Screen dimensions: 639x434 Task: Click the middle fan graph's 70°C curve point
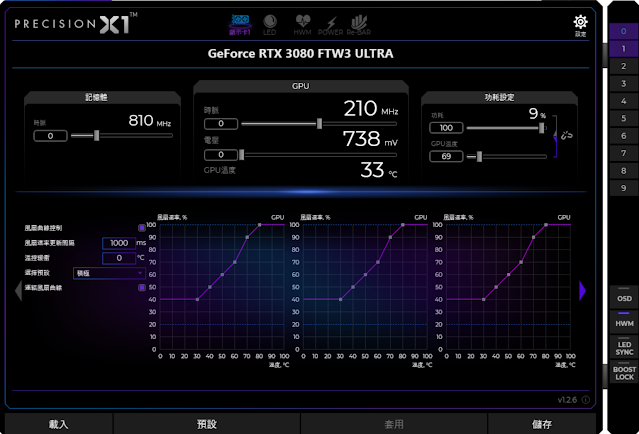click(x=390, y=237)
